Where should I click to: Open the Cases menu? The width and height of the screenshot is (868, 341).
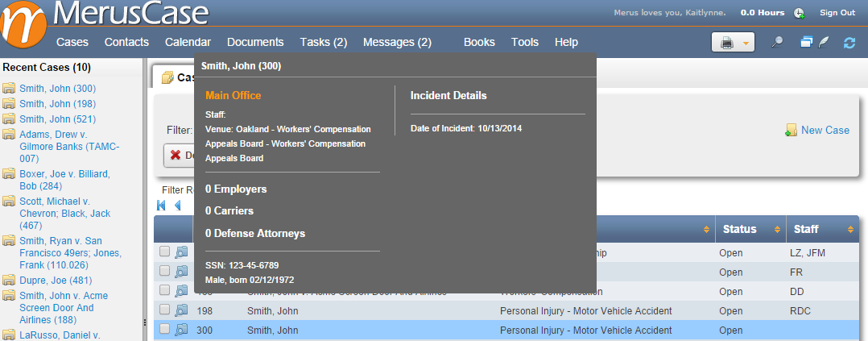(x=72, y=42)
